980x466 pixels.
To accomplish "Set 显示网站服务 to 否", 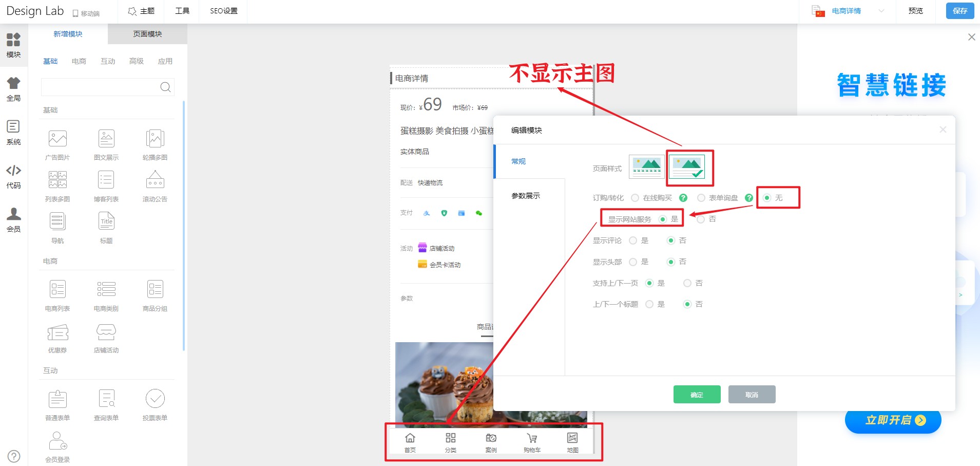I will click(701, 219).
